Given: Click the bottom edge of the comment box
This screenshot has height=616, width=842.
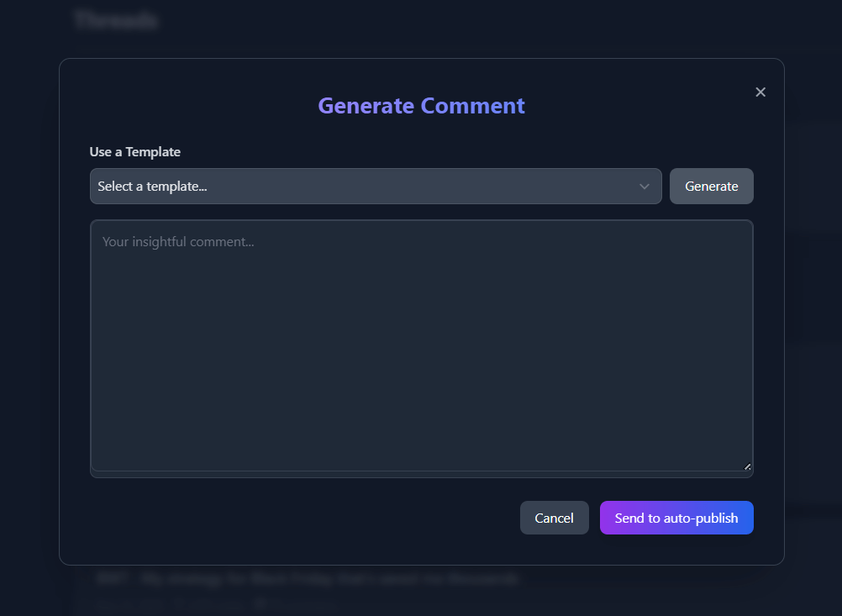Looking at the screenshot, I should (420, 474).
